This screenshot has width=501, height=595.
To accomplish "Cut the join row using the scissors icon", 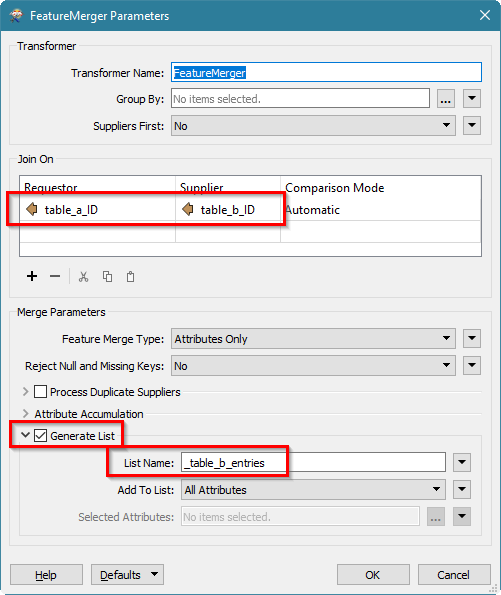I will click(84, 277).
